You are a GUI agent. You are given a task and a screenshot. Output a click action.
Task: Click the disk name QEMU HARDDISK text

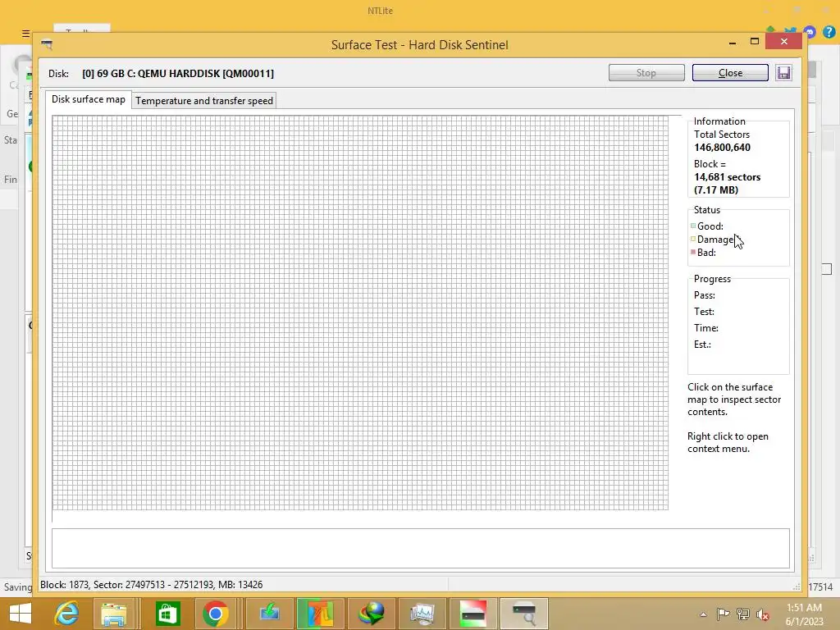click(x=178, y=73)
